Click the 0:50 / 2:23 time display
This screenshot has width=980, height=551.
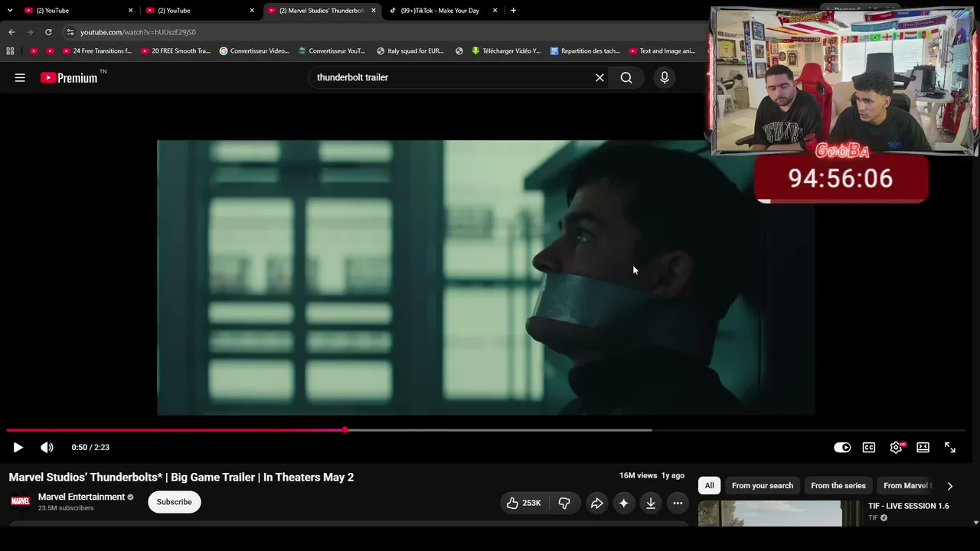(90, 448)
